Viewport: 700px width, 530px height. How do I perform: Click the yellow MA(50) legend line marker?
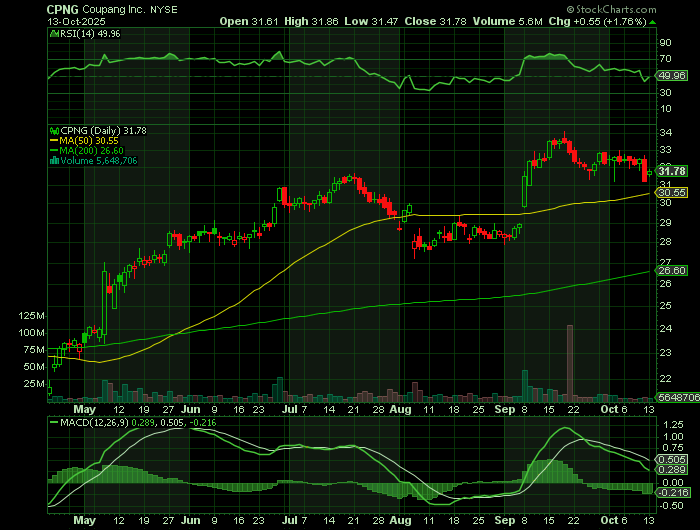(54, 141)
